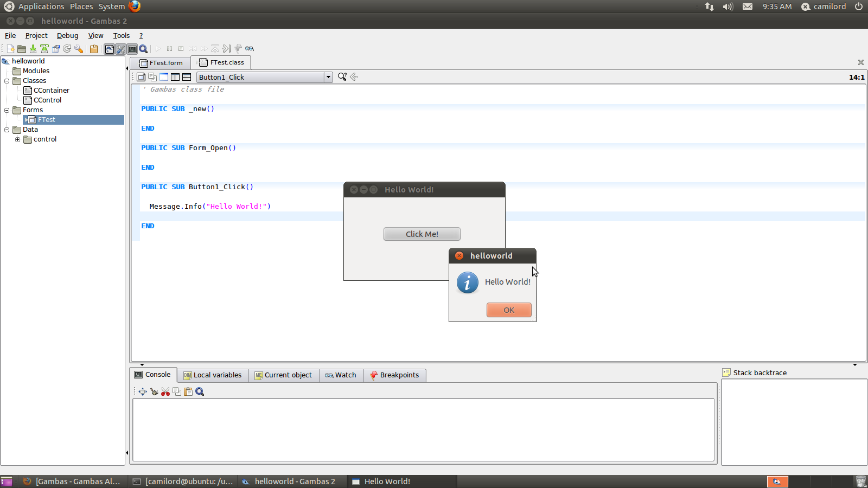Collapse the Classes folder
This screenshot has height=488, width=868.
(x=7, y=81)
